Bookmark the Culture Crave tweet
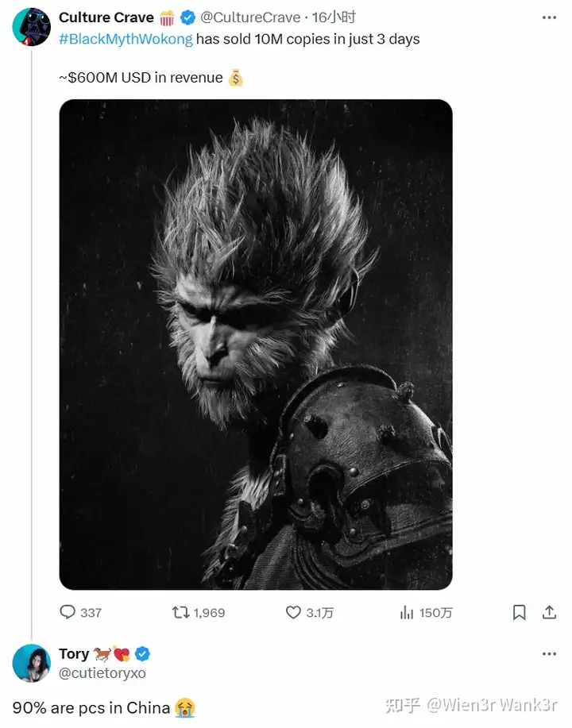The image size is (572, 728). [519, 612]
